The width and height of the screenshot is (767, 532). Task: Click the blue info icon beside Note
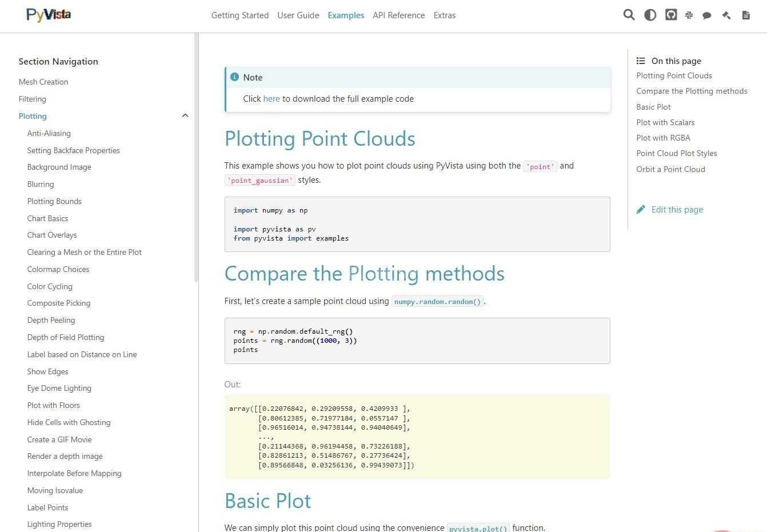click(x=234, y=77)
